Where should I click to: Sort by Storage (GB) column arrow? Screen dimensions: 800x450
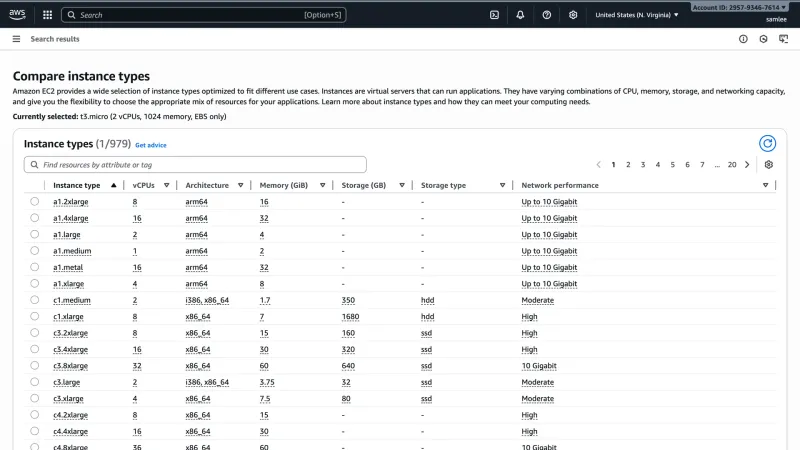[x=402, y=185]
